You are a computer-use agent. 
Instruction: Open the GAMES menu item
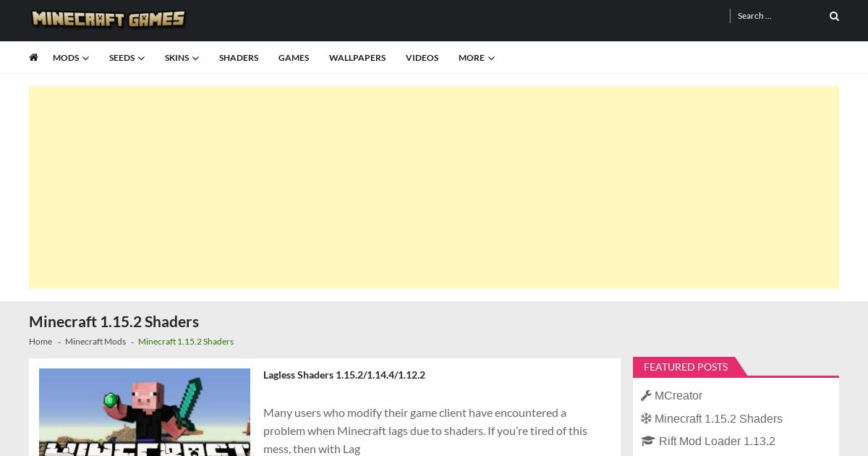click(294, 58)
